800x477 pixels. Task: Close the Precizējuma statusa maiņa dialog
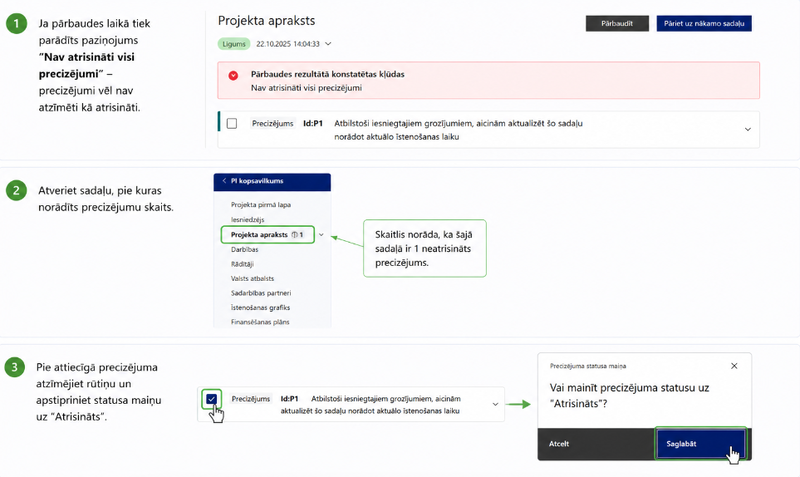point(734,366)
